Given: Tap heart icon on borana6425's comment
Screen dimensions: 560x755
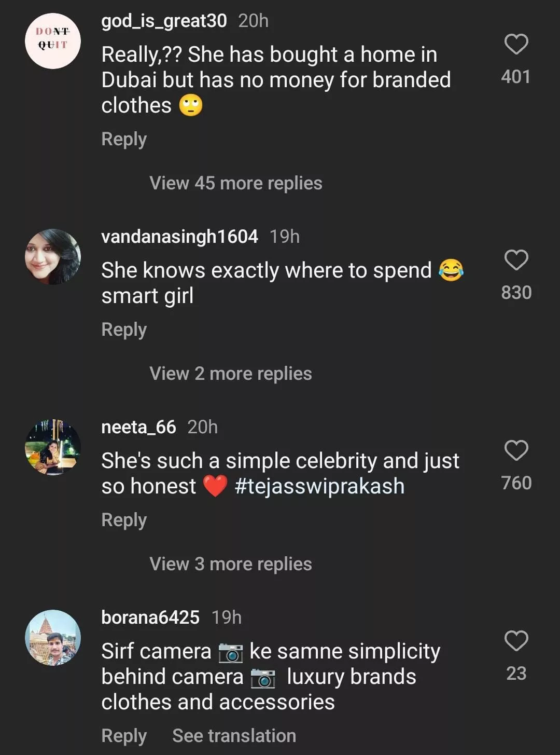Looking at the screenshot, I should point(516,641).
